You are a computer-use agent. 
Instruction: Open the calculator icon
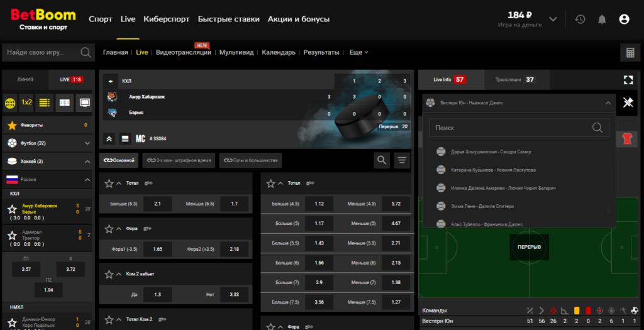(630, 53)
